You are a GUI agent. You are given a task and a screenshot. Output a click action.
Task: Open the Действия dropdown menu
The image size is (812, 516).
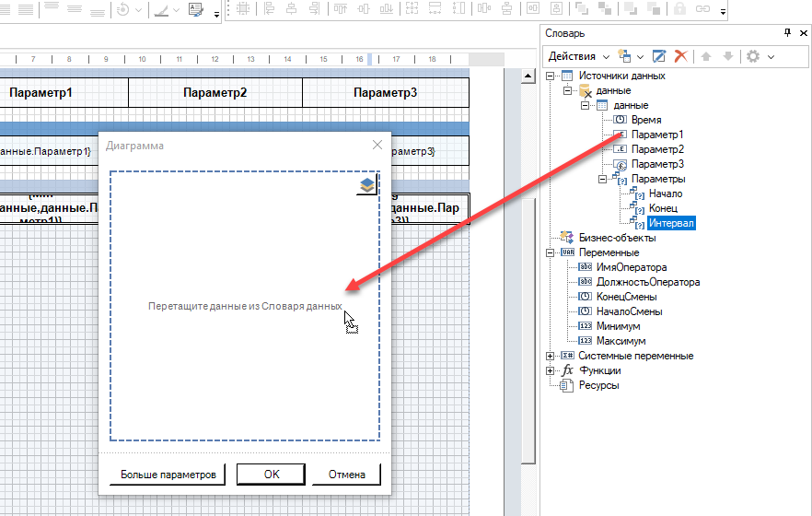(578, 56)
